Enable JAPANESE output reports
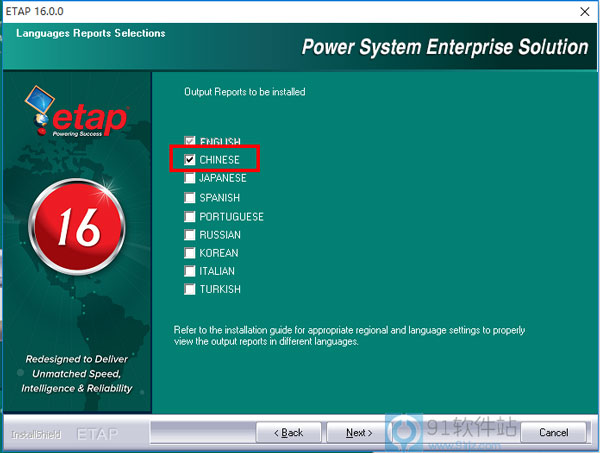Screen dimensions: 600x453 click(x=190, y=178)
